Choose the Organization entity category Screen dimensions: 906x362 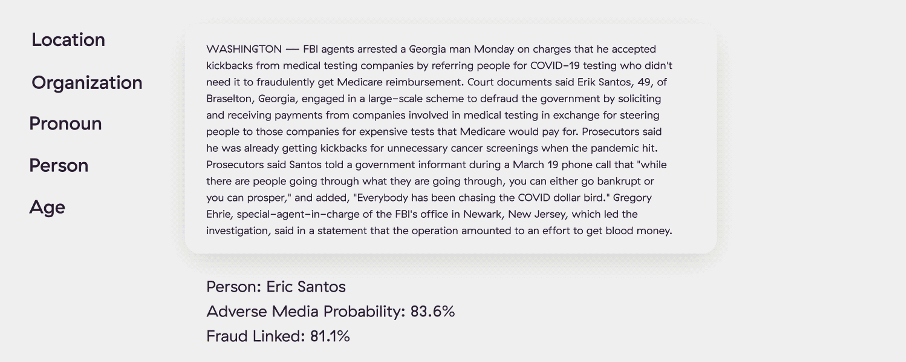(87, 83)
